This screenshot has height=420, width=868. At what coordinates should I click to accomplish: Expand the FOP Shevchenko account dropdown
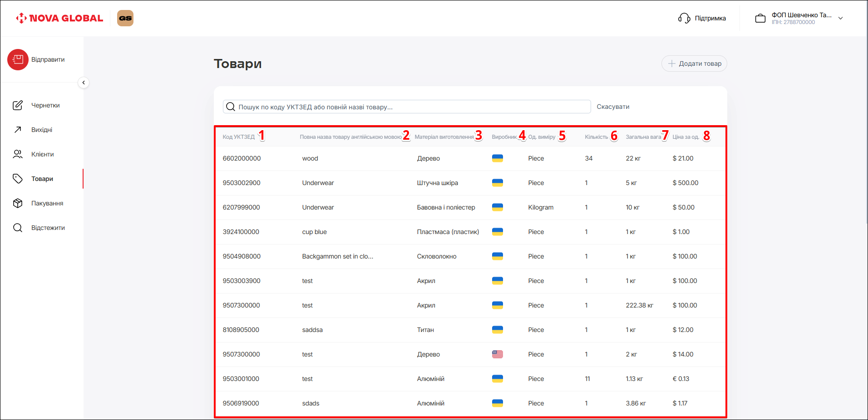point(840,18)
